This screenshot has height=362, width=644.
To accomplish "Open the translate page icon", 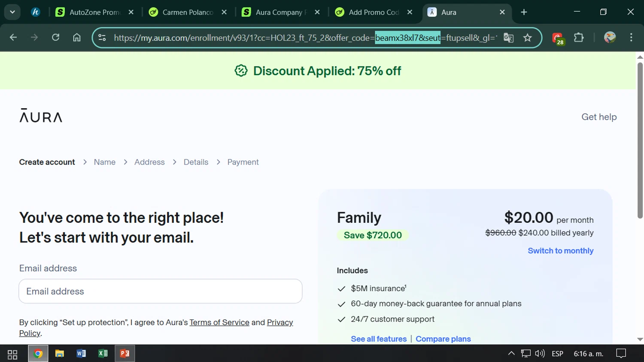I will [x=509, y=38].
